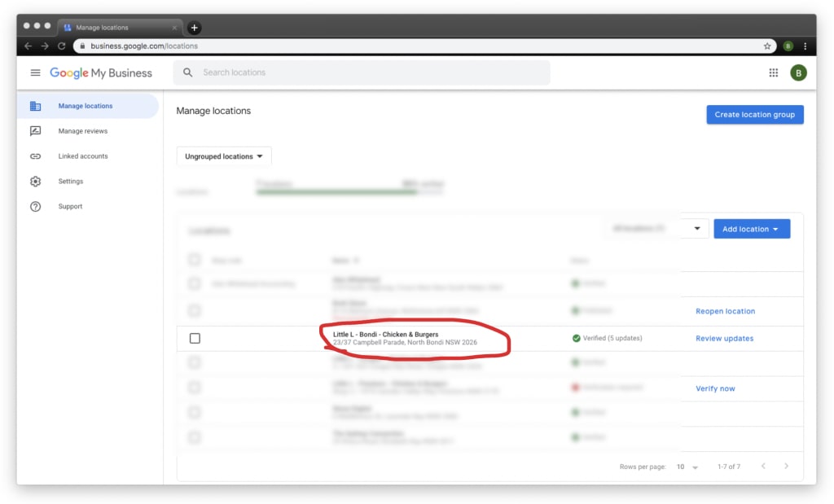834x504 pixels.
Task: Bookmark page with the star icon
Action: click(x=767, y=46)
